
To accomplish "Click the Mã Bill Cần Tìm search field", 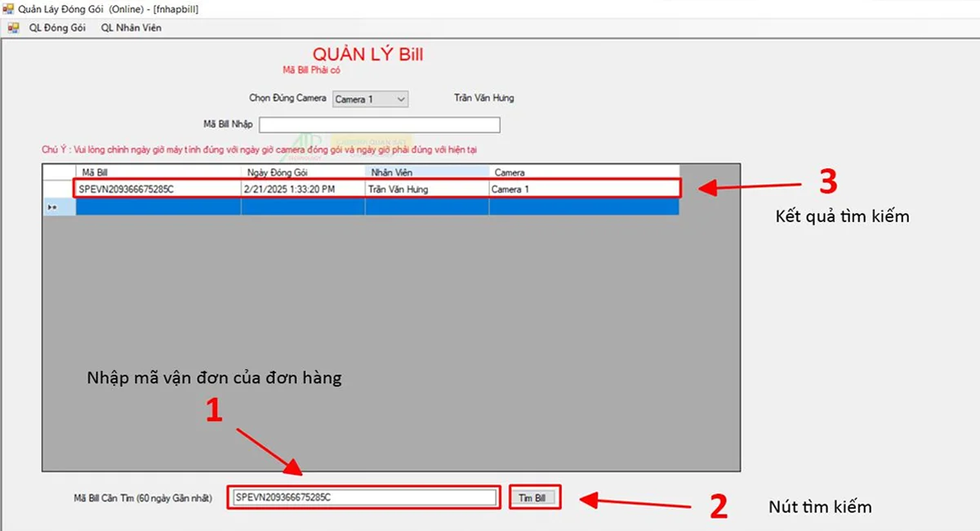I will pyautogui.click(x=364, y=498).
